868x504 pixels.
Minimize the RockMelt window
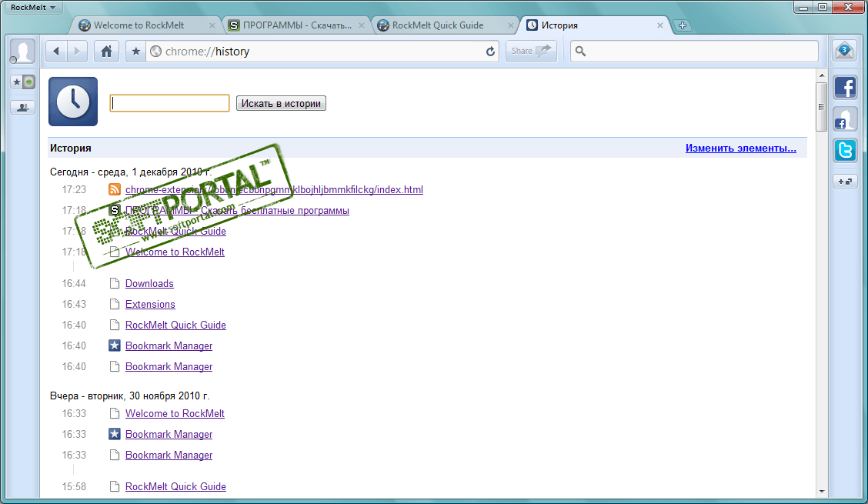[803, 7]
